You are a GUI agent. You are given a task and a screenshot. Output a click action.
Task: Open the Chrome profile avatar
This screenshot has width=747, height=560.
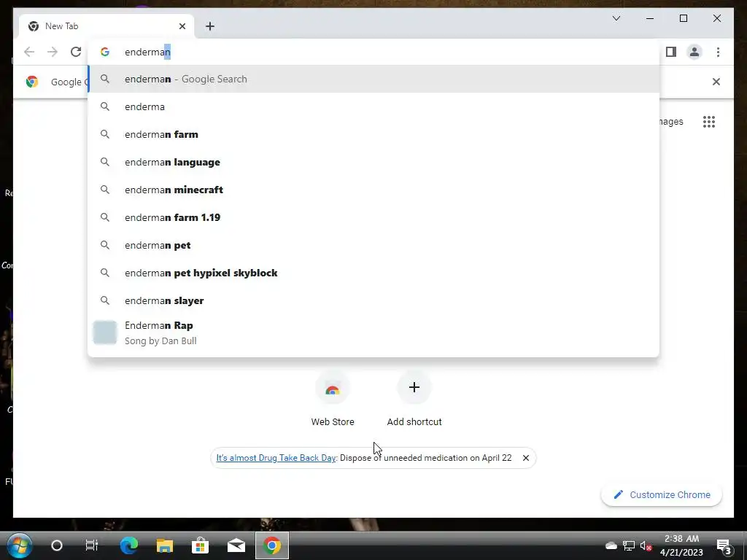coord(694,52)
